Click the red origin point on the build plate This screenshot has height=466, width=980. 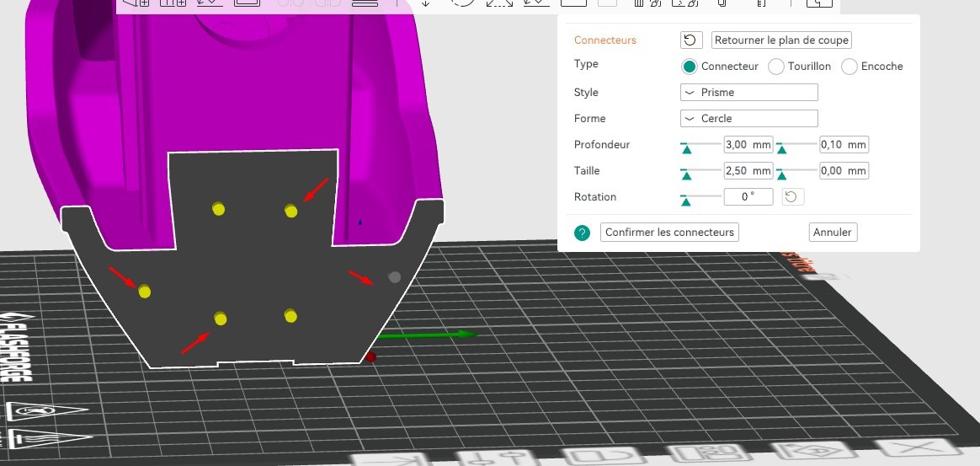(x=370, y=357)
